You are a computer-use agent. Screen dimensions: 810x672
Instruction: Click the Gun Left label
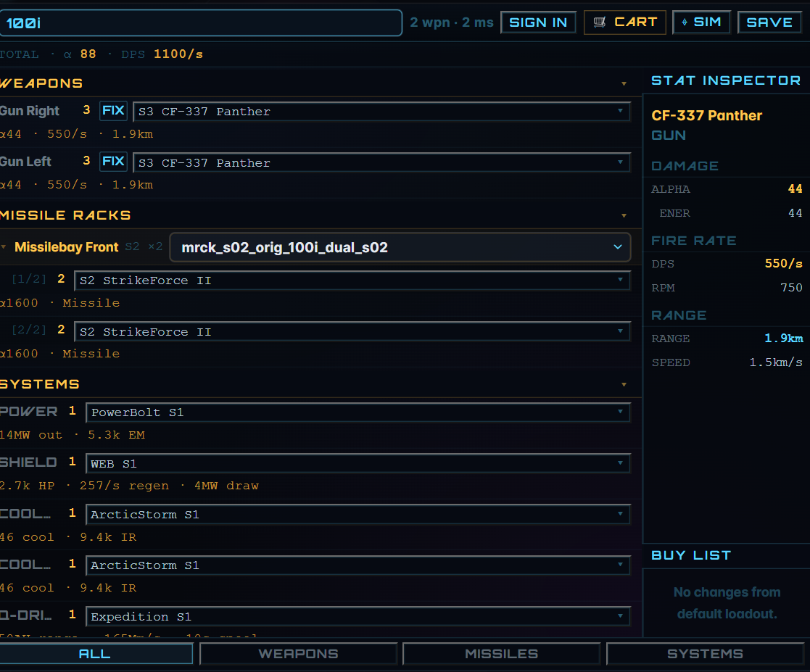pos(25,161)
